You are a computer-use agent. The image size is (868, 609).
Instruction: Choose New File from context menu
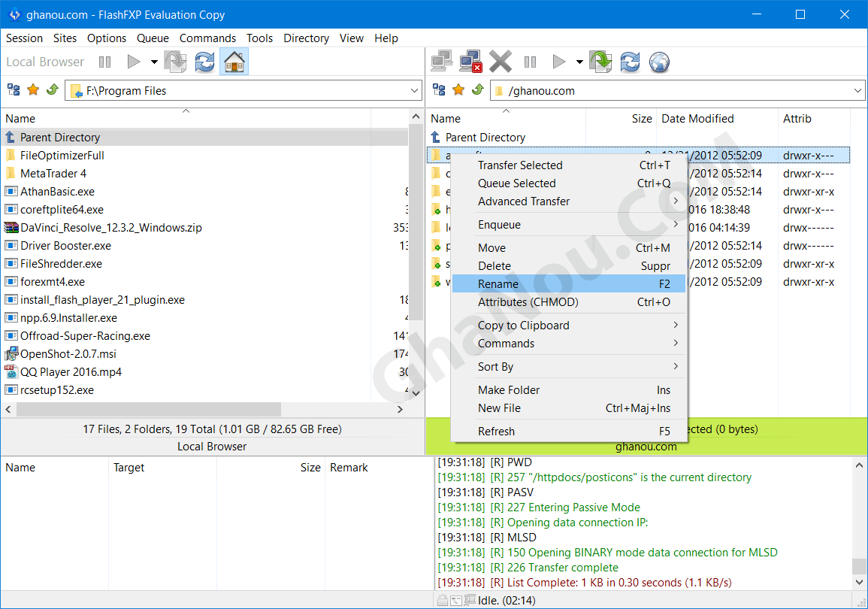[568, 408]
